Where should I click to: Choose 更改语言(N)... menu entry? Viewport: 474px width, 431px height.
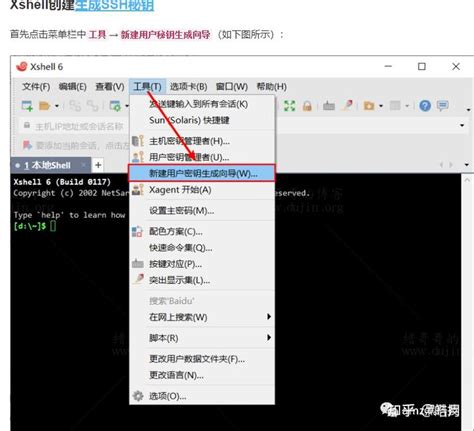click(202, 375)
